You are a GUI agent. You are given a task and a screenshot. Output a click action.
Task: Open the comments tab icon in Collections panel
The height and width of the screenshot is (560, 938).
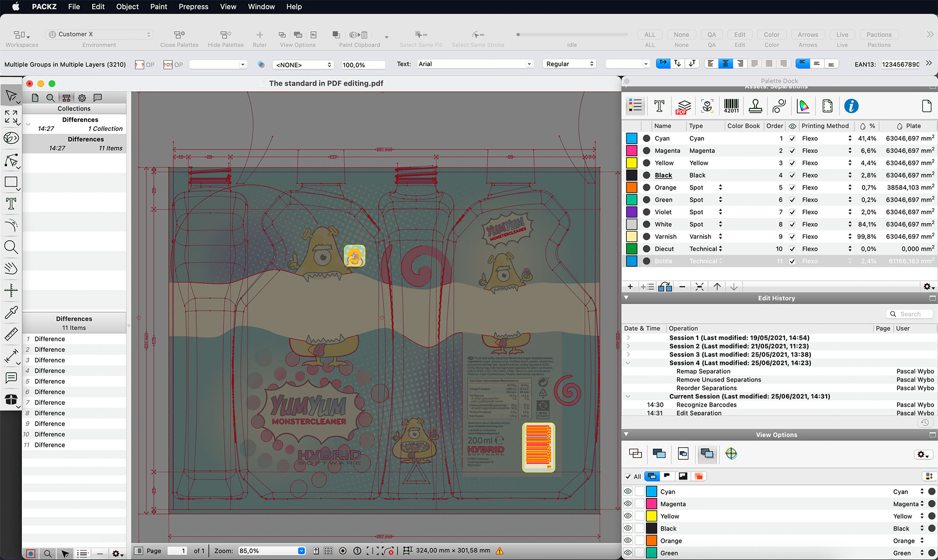[x=98, y=98]
